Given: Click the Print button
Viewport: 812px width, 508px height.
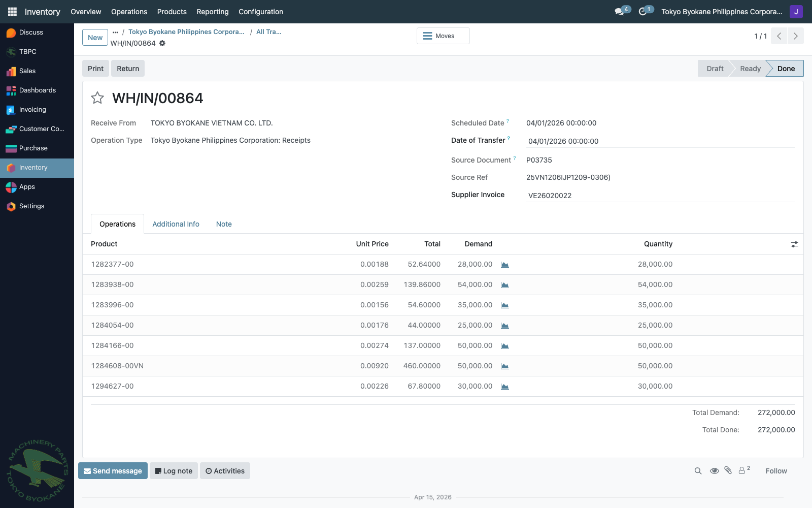Looking at the screenshot, I should [x=95, y=69].
